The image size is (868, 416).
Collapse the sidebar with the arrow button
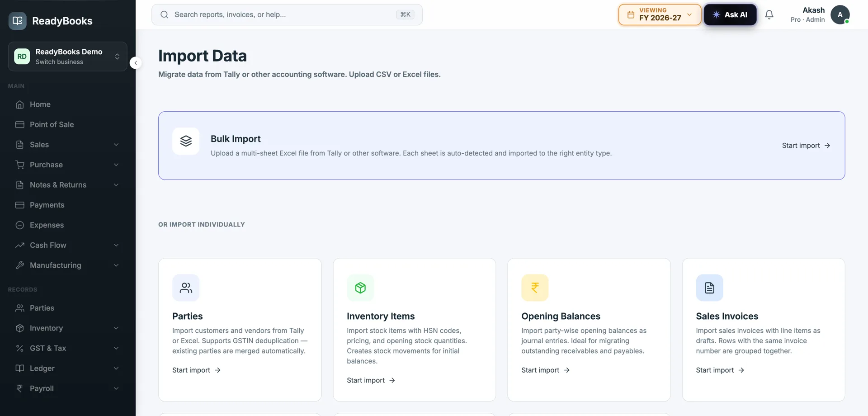136,63
